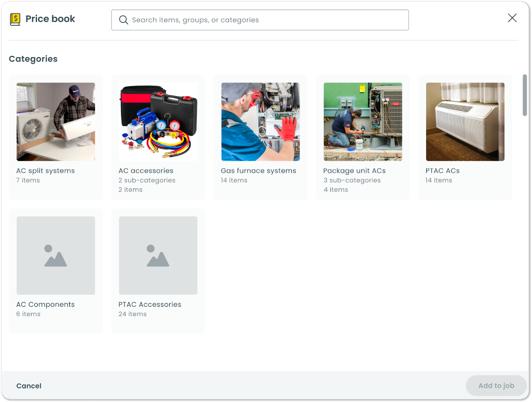This screenshot has width=532, height=402.
Task: Cancel the price book selection
Action: 29,386
